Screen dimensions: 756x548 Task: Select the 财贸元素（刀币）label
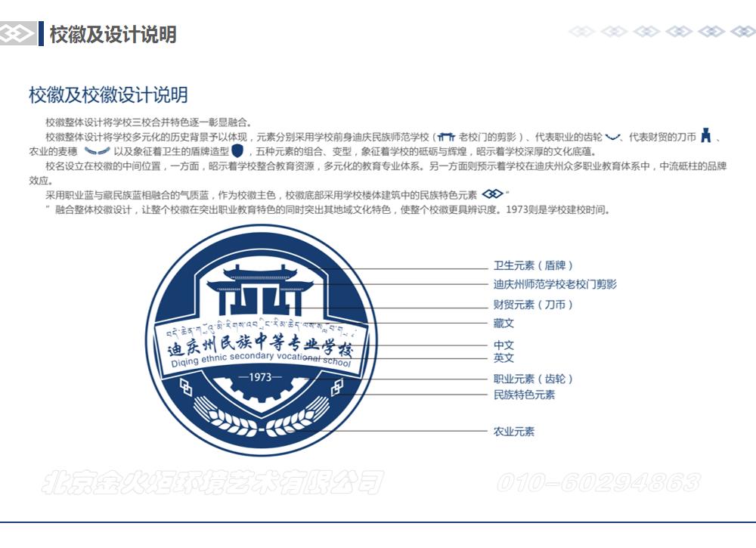click(533, 305)
